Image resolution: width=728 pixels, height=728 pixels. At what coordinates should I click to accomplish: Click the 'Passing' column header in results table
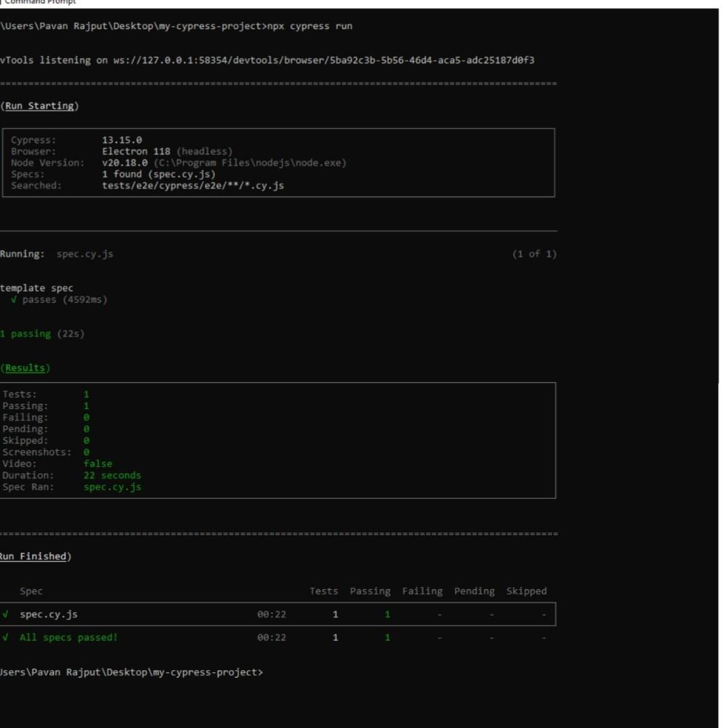click(x=369, y=591)
